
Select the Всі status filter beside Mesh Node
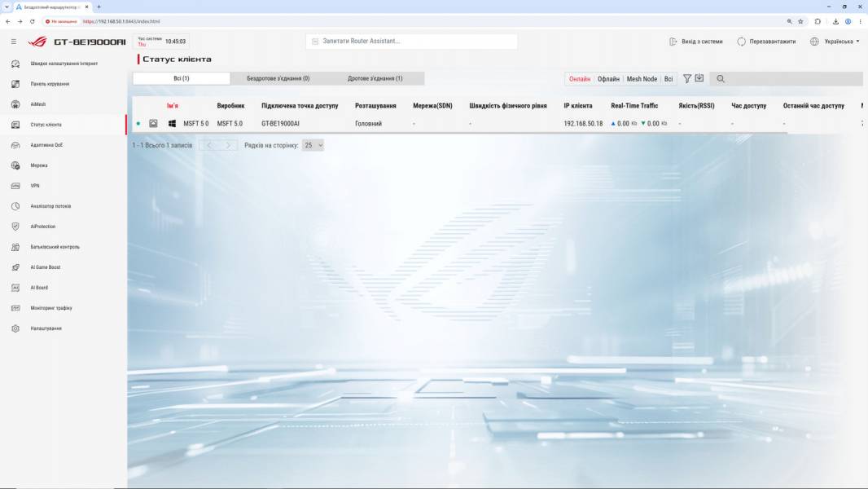click(x=669, y=79)
